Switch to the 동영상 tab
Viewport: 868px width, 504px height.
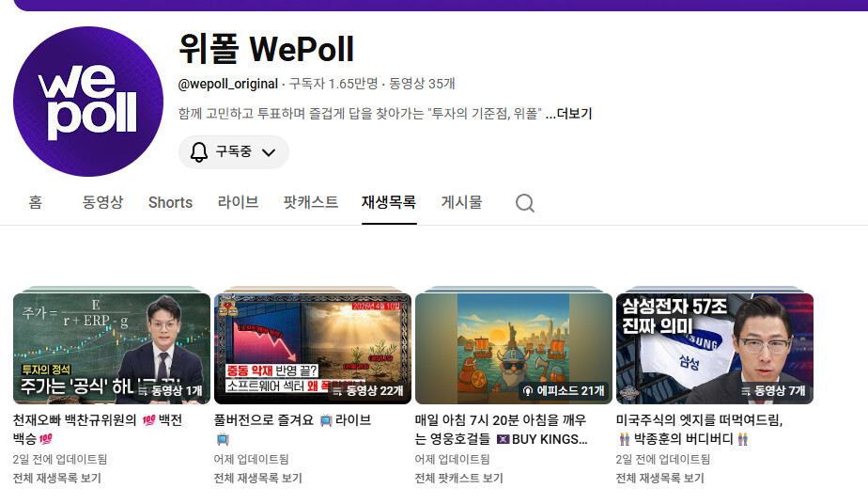(x=102, y=202)
